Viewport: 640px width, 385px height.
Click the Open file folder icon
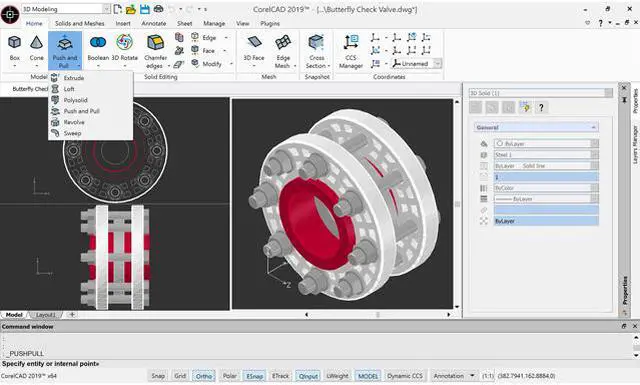point(131,9)
